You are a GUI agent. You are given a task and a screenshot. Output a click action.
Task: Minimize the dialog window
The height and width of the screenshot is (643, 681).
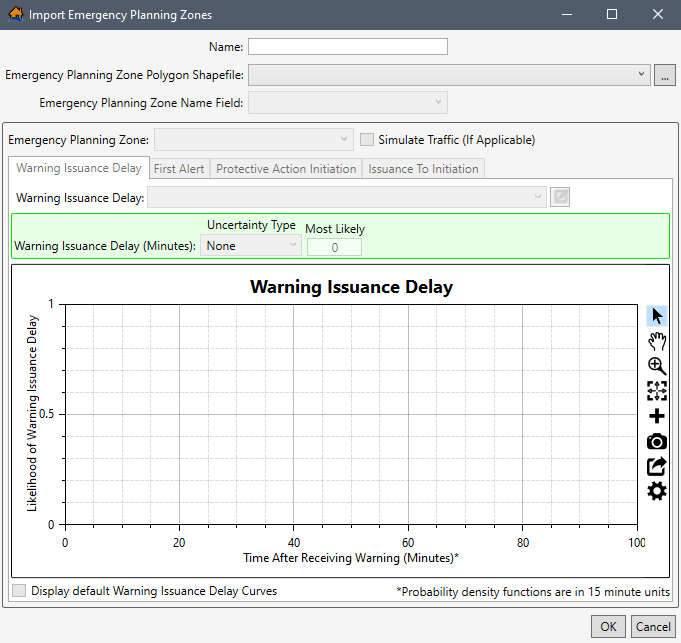(566, 14)
